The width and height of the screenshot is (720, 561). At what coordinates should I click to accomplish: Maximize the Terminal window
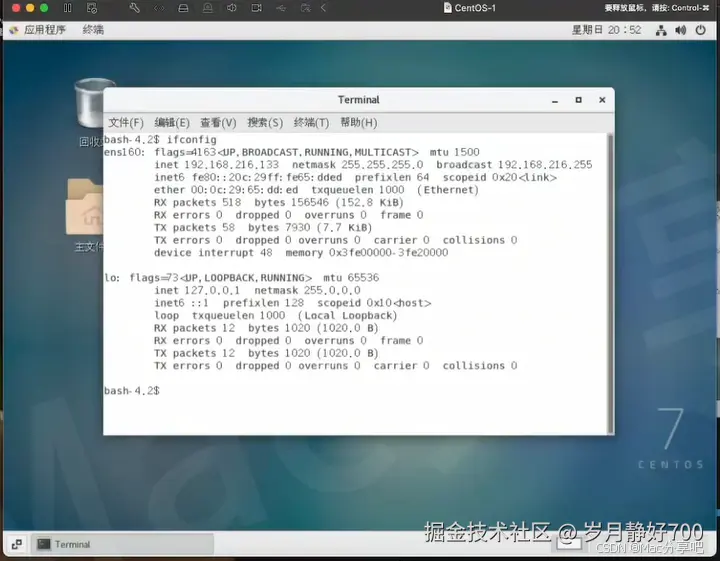(579, 100)
